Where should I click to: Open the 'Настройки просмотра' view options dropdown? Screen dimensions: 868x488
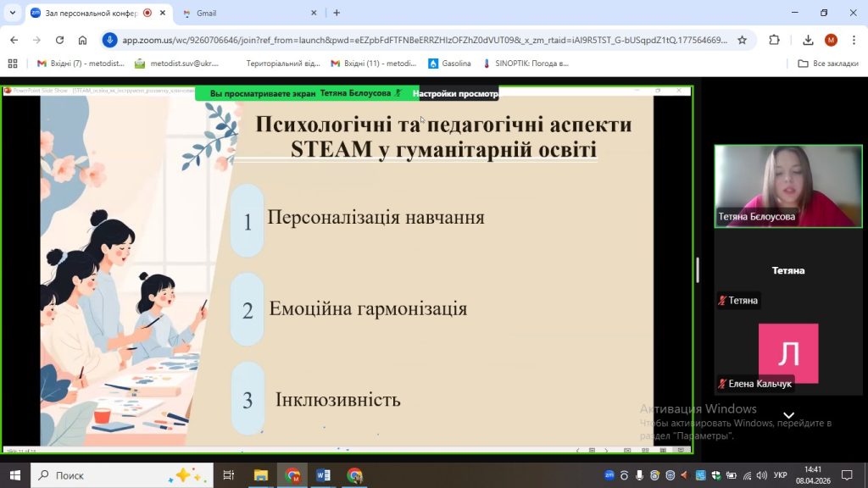455,94
